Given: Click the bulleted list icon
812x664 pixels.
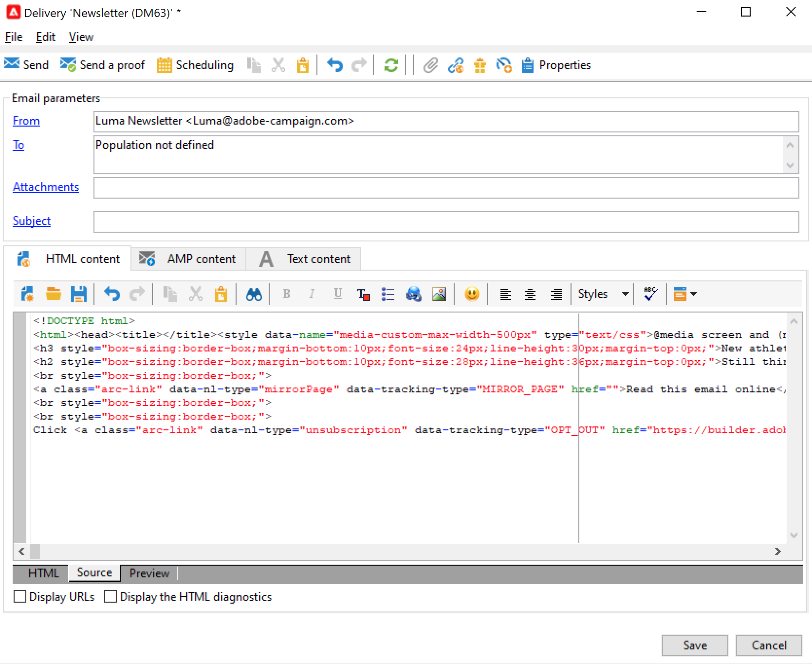Looking at the screenshot, I should [388, 294].
